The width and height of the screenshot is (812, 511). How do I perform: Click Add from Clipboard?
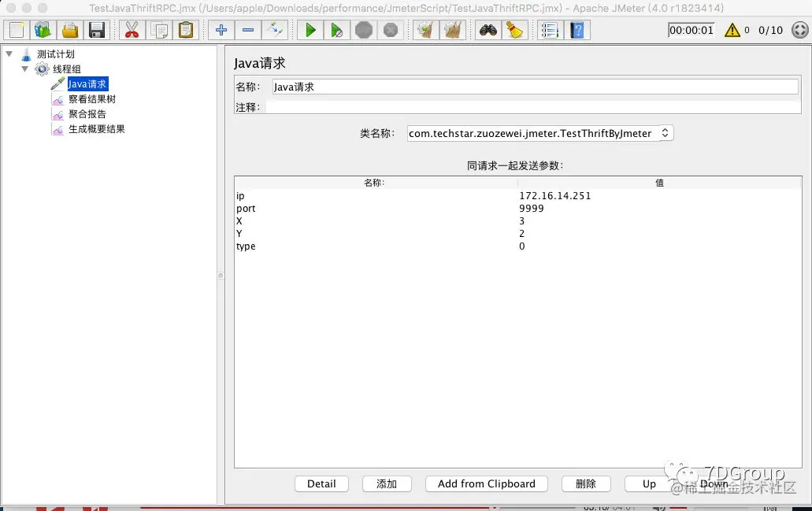click(x=486, y=483)
